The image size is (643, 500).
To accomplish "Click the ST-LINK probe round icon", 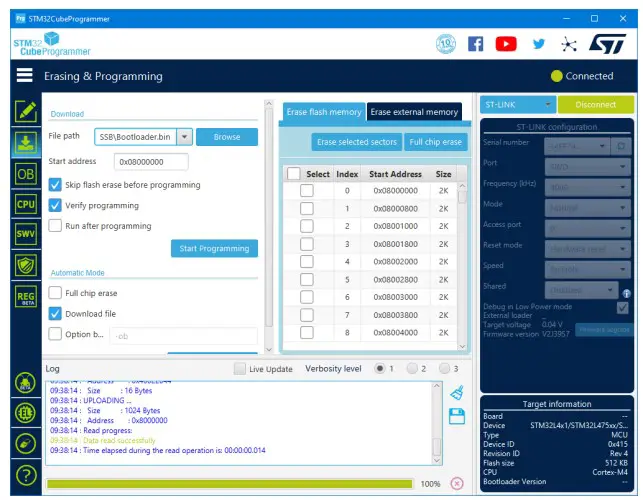I will coord(25,444).
